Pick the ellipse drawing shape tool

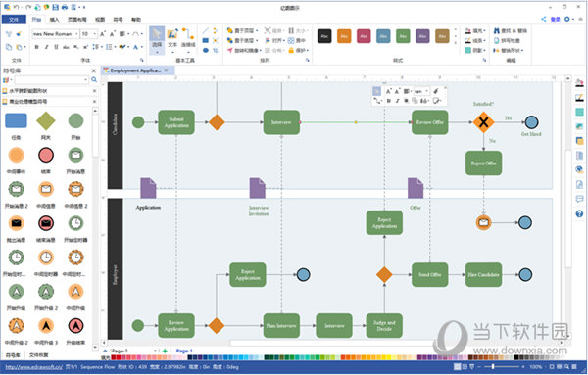[x=206, y=50]
